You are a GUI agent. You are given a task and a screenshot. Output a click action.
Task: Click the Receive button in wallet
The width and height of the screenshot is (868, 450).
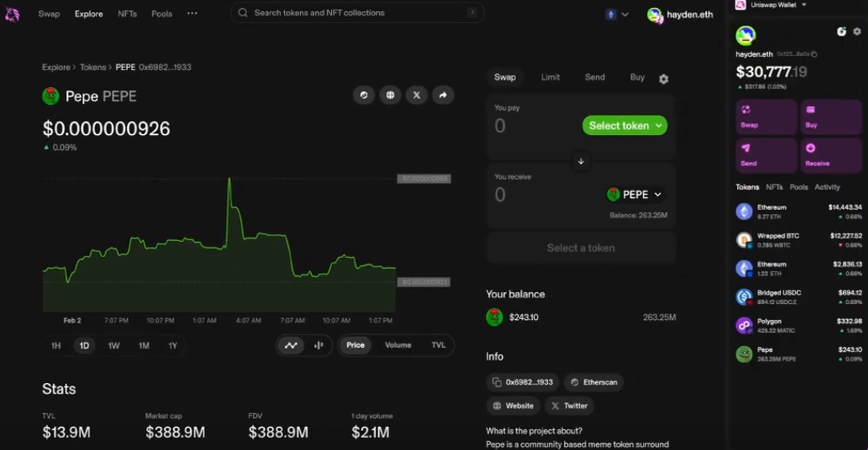pyautogui.click(x=831, y=155)
